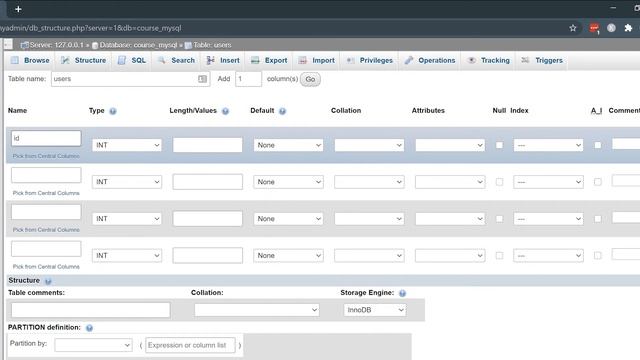Toggle Null checkbox in the second column row
Screen dimensions: 640x360
[499, 182]
